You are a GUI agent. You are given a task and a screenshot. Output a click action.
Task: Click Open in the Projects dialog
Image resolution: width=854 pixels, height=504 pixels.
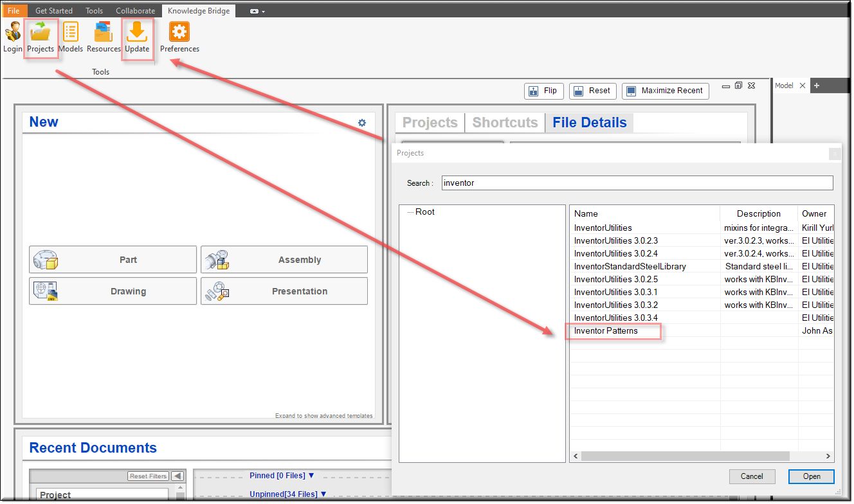click(812, 476)
